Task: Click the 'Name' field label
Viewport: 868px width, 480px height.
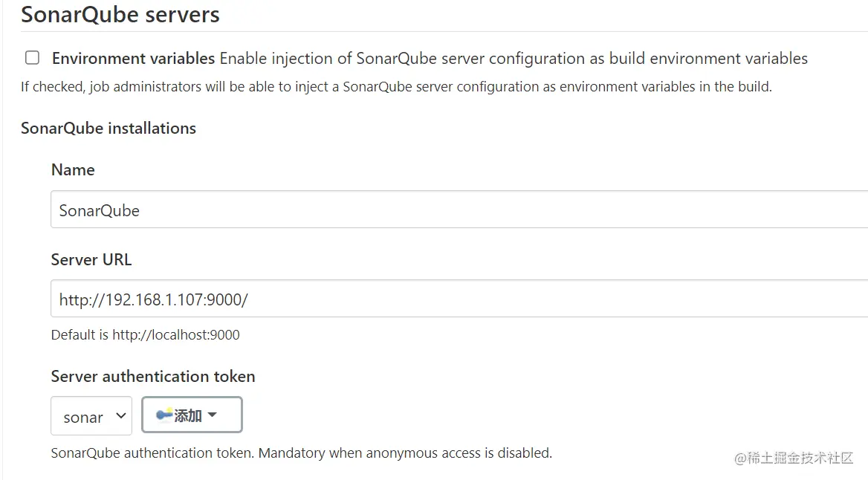Action: click(x=73, y=170)
